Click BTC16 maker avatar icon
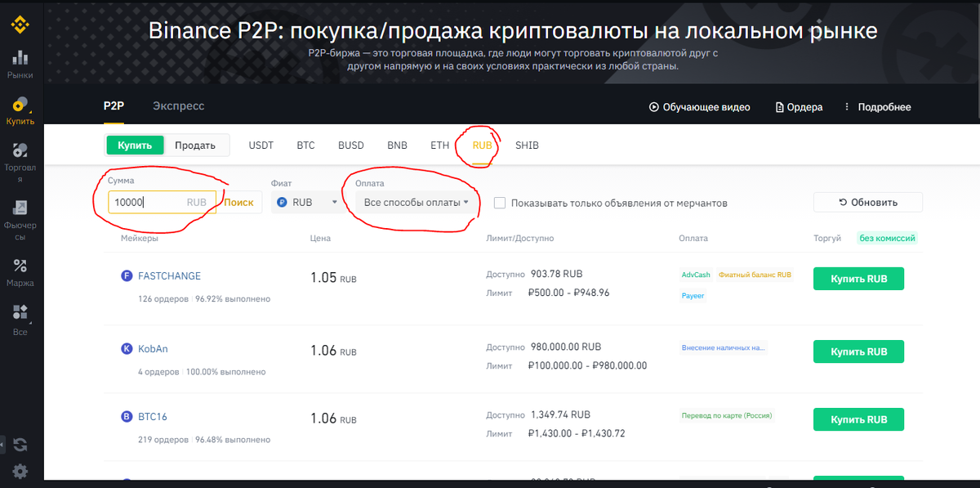This screenshot has height=488, width=980. (x=127, y=417)
